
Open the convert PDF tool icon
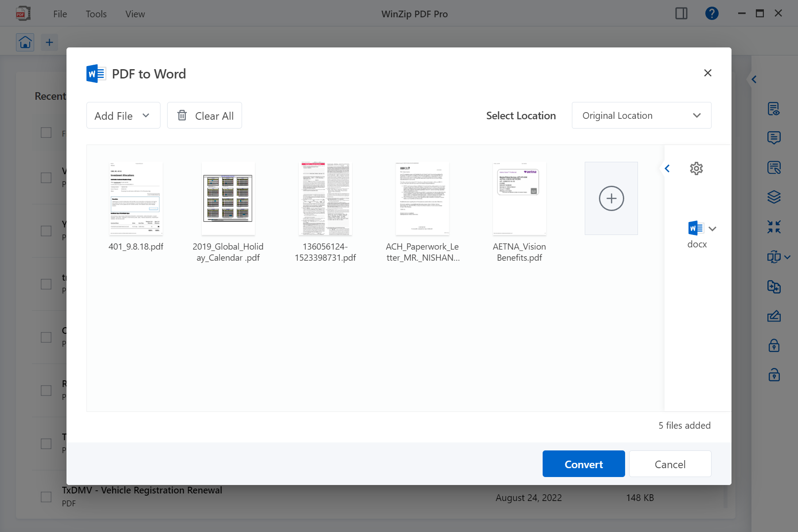coord(774,257)
